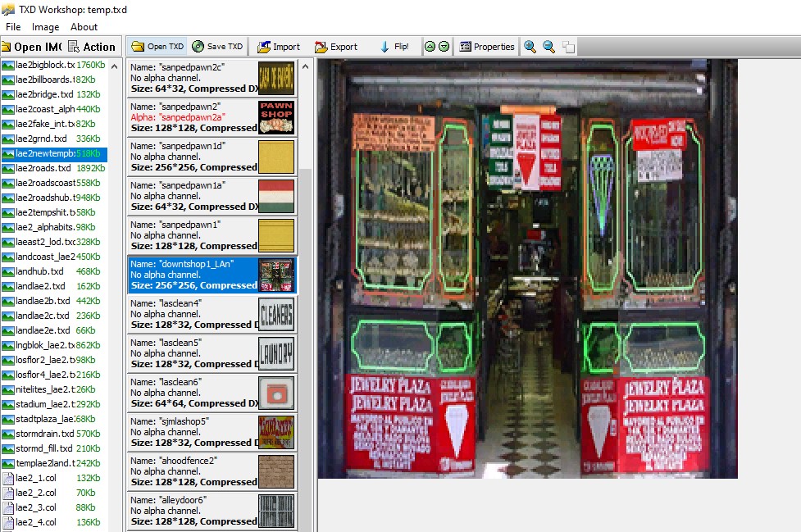The image size is (801, 532).
Task: Select highlighted lae2newtempbx entry
Action: tap(54, 153)
